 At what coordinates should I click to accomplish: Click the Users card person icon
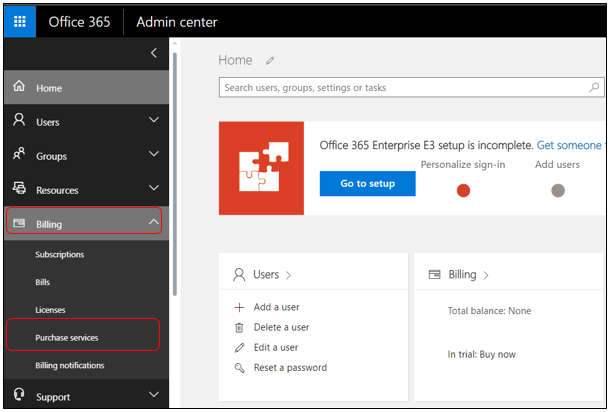tap(239, 275)
